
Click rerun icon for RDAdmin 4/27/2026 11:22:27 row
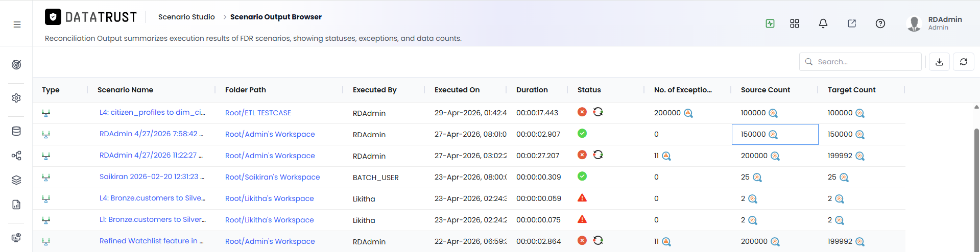tap(598, 155)
